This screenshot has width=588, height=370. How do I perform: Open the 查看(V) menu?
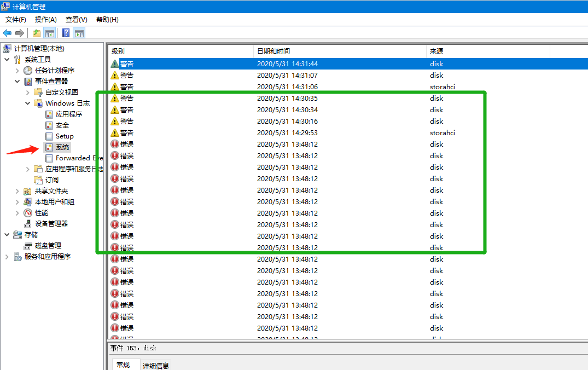(x=76, y=20)
